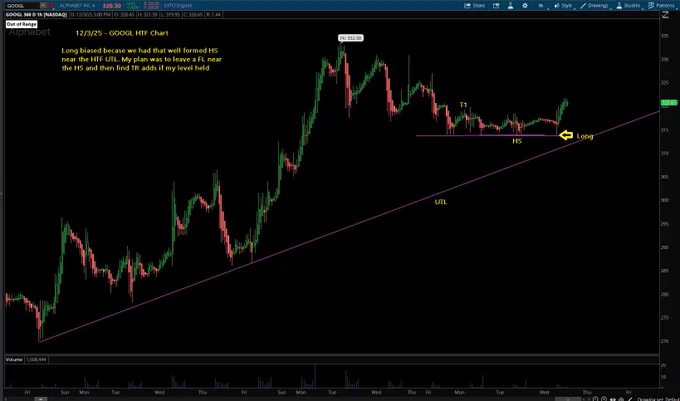
Task: Click the Out of Range label
Action: pos(21,24)
